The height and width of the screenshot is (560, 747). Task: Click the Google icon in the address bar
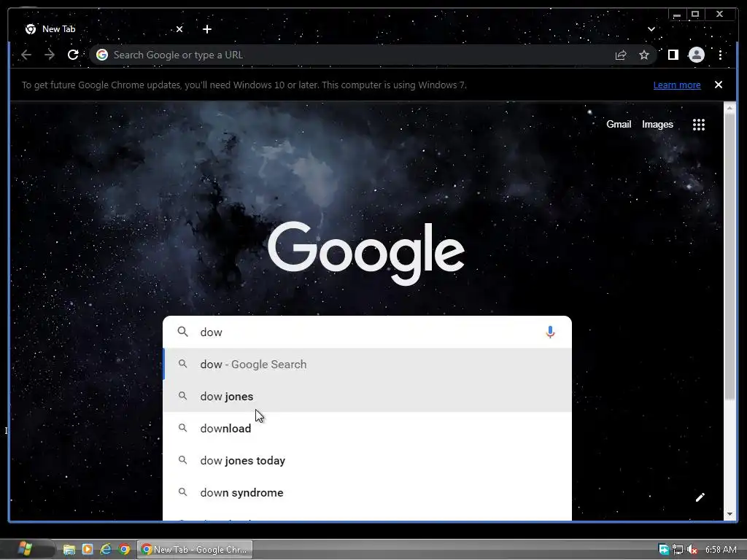coord(102,55)
